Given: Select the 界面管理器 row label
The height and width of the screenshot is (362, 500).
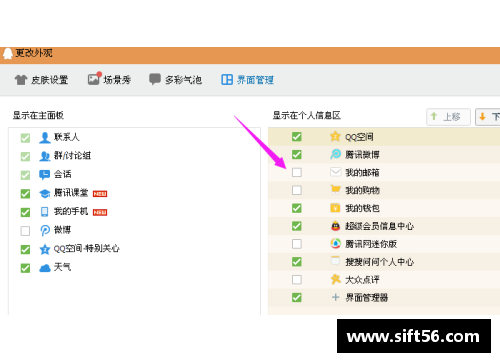Looking at the screenshot, I should 367,297.
